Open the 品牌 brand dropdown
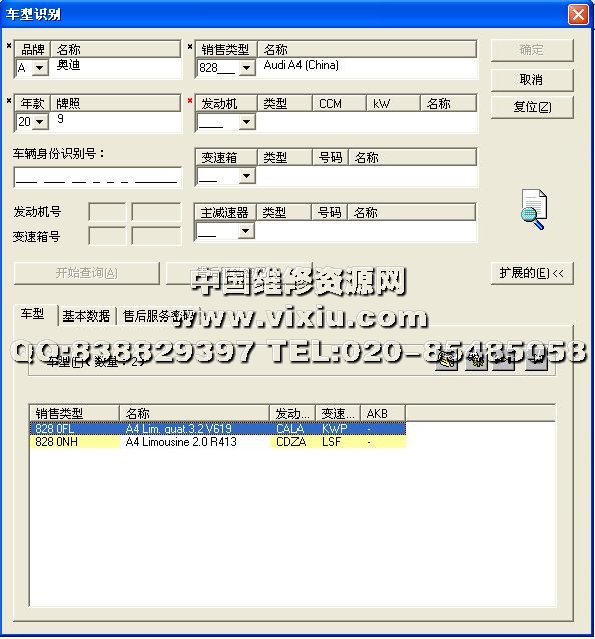 [x=40, y=68]
